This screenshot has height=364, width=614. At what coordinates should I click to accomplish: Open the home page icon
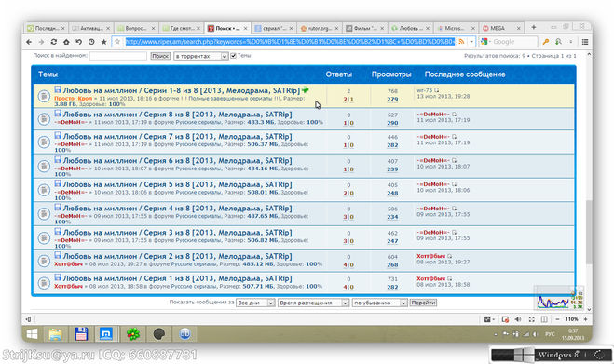coord(66,42)
